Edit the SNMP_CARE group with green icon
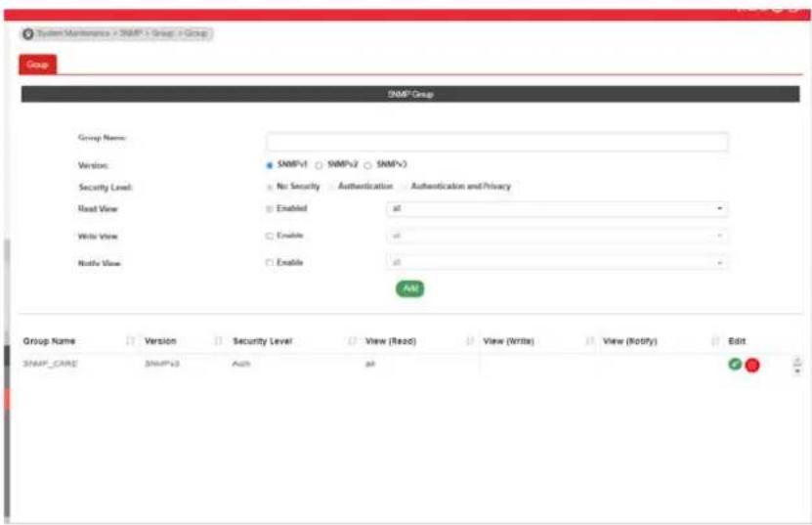The width and height of the screenshot is (812, 525). click(x=735, y=365)
